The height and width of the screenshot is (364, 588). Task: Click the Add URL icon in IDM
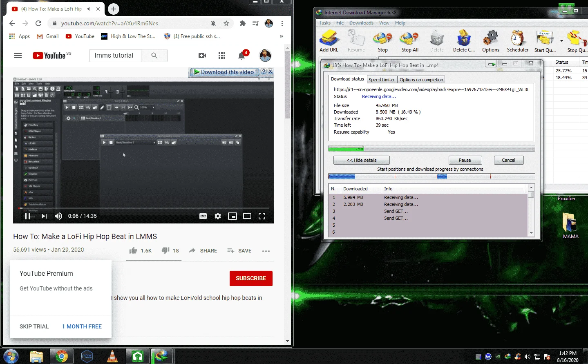329,41
